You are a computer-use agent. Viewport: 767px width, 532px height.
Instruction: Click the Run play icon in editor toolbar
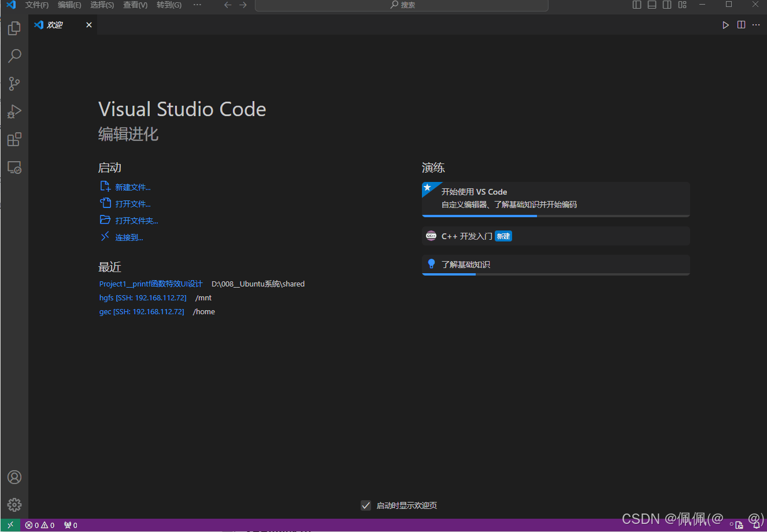[x=725, y=25]
